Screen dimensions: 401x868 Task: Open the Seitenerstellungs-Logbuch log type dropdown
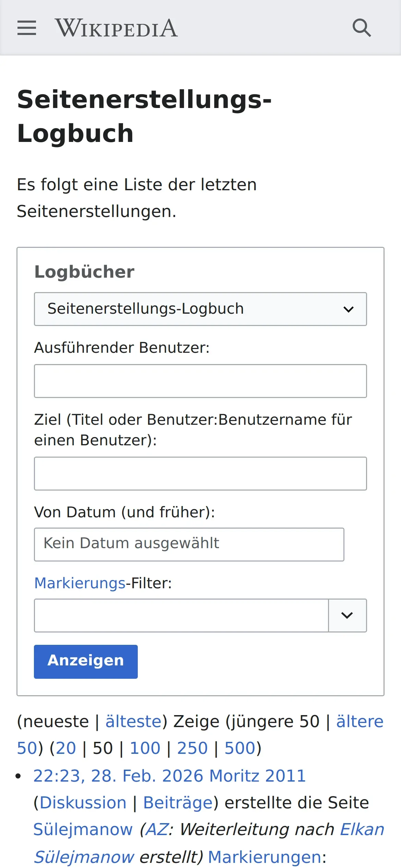pos(200,309)
